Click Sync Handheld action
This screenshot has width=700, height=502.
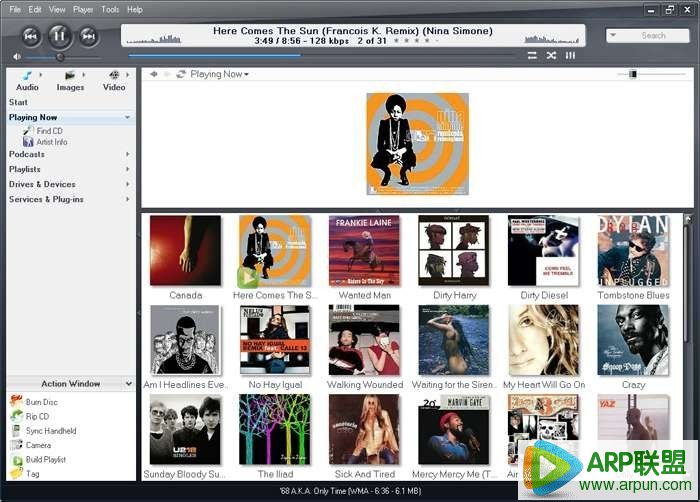tap(43, 431)
